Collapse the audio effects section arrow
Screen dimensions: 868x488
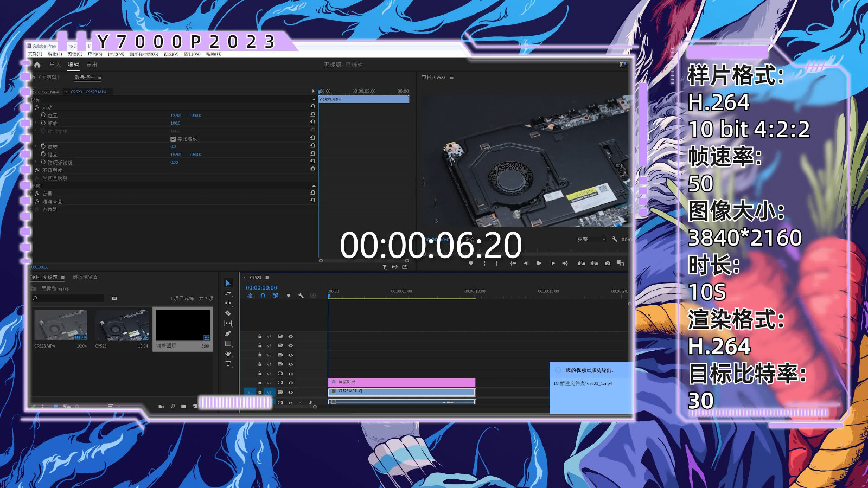(314, 185)
